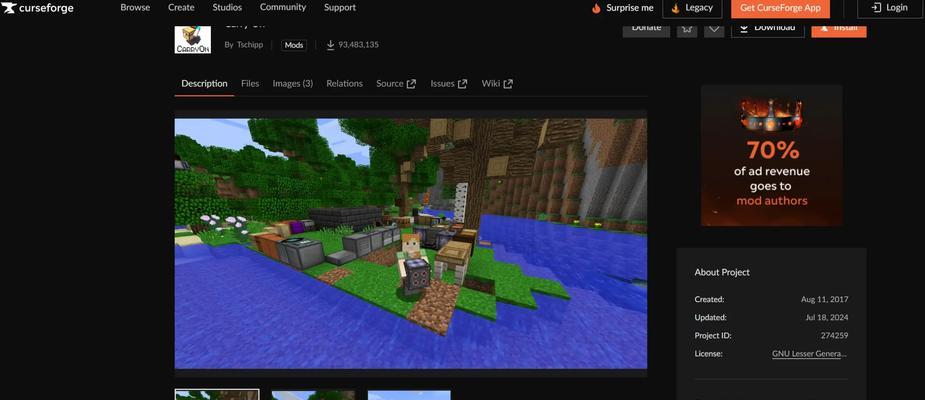Switch to the Files tab
This screenshot has width=925, height=400.
(250, 84)
